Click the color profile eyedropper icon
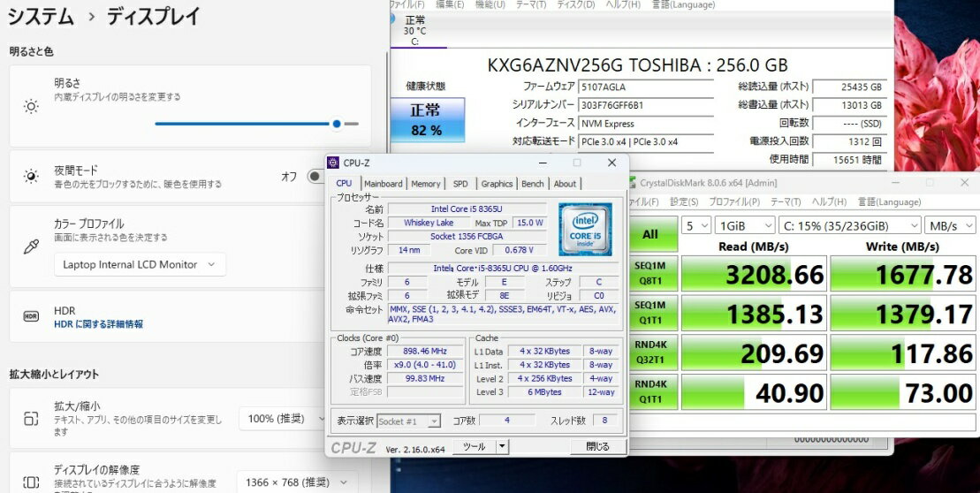This screenshot has height=493, width=980. click(x=31, y=246)
